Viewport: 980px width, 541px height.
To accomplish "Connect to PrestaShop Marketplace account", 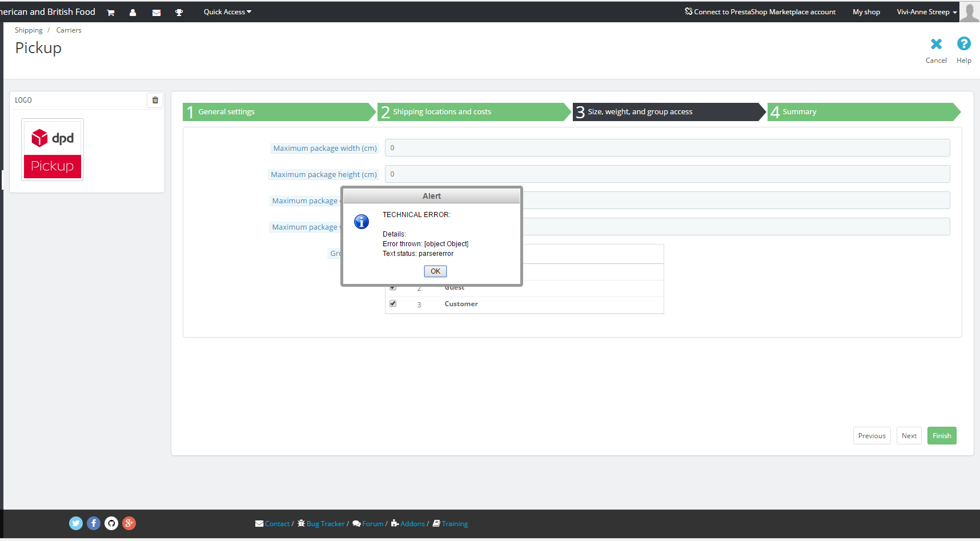I will click(x=760, y=12).
